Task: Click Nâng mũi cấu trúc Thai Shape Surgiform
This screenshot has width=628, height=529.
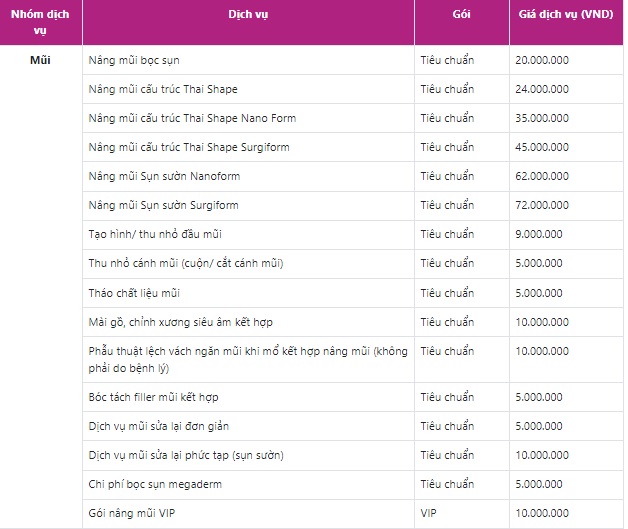Action: [x=189, y=147]
